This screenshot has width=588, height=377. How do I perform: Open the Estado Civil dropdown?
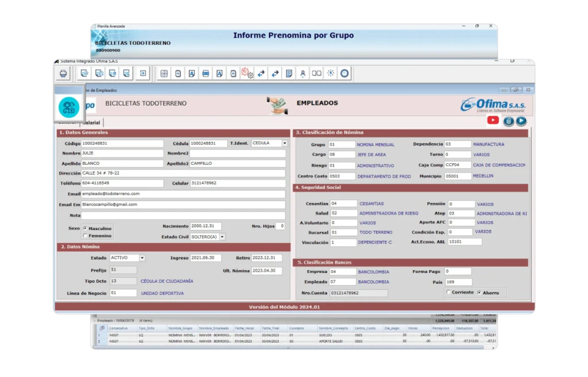222,237
